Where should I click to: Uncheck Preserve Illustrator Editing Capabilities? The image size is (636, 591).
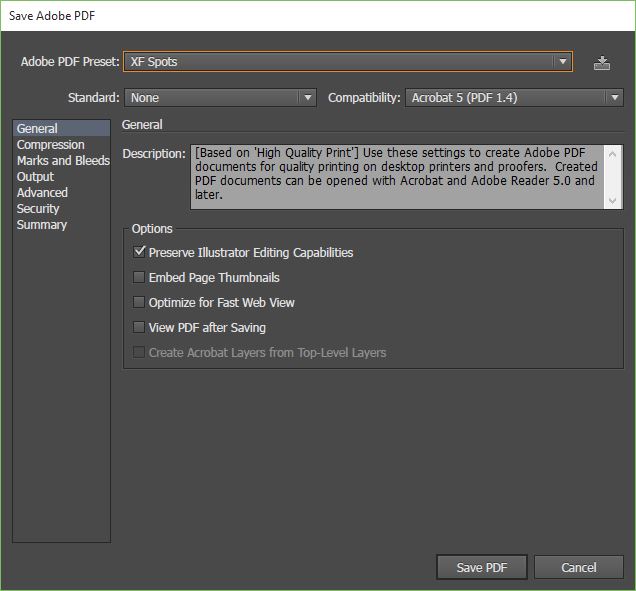point(140,253)
